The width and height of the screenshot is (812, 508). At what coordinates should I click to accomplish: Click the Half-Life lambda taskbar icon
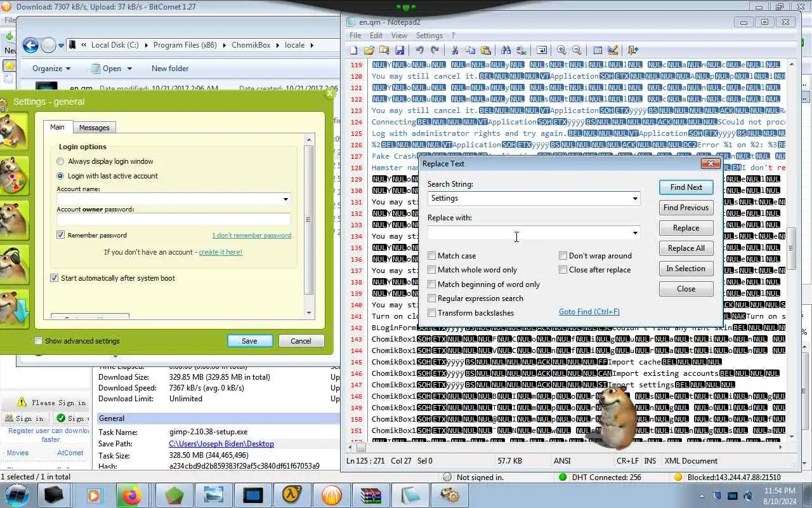(292, 495)
